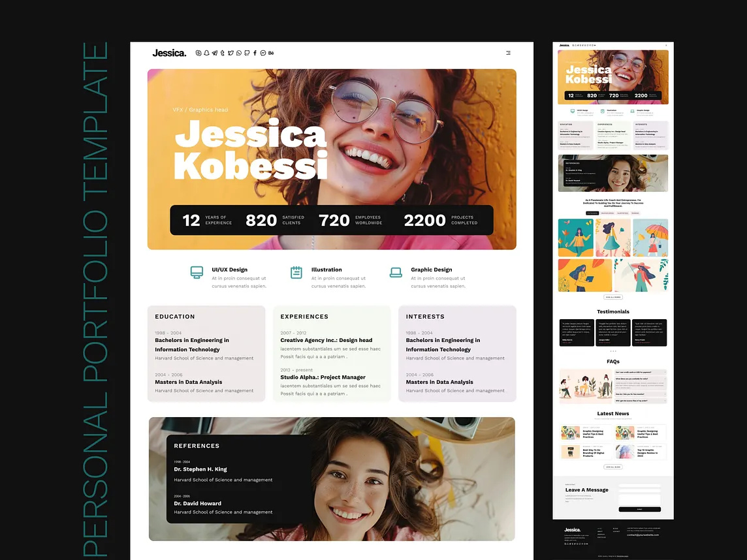This screenshot has width=747, height=560.
Task: Click the large message box in contact form
Action: pos(639,499)
